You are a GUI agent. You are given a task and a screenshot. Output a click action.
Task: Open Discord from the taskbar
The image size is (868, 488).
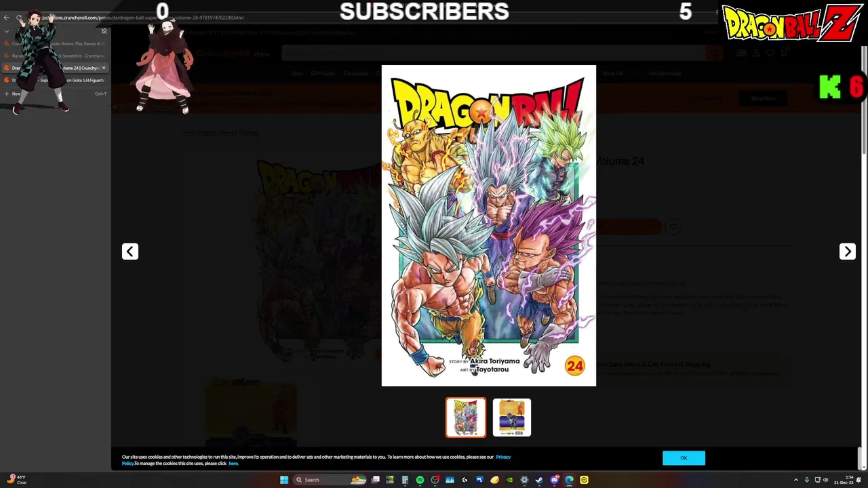tap(554, 480)
